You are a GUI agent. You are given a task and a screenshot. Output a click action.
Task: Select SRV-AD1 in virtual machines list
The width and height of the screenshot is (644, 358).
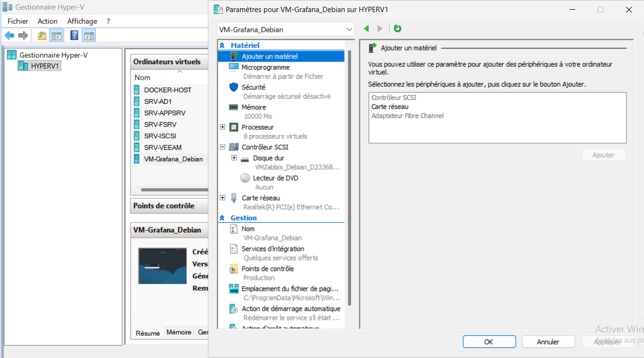pos(158,102)
